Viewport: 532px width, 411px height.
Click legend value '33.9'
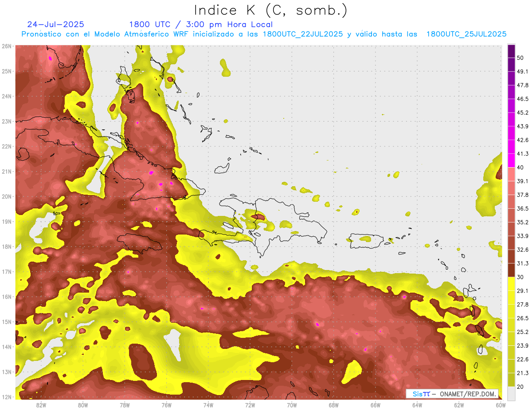522,236
